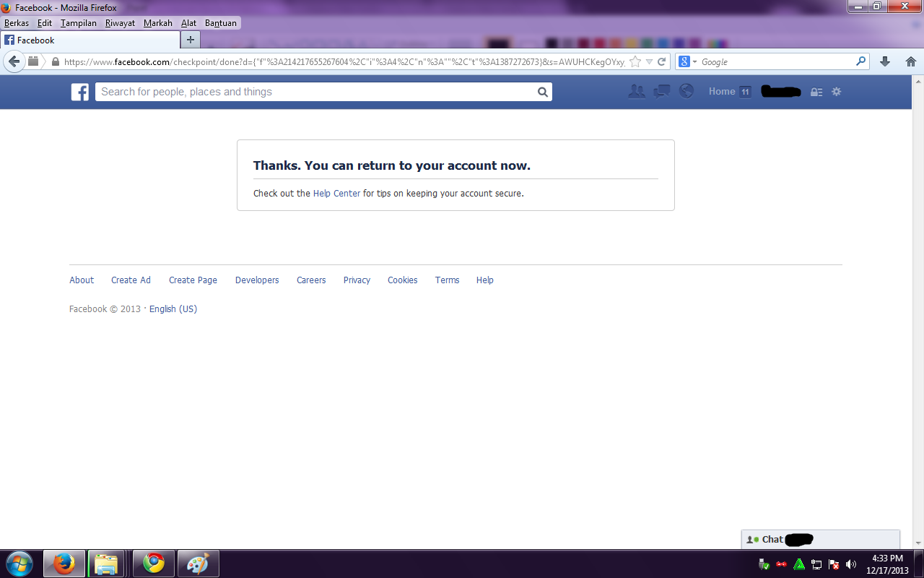Click the Facebook logo icon
Viewport: 924px width, 578px height.
[x=79, y=92]
